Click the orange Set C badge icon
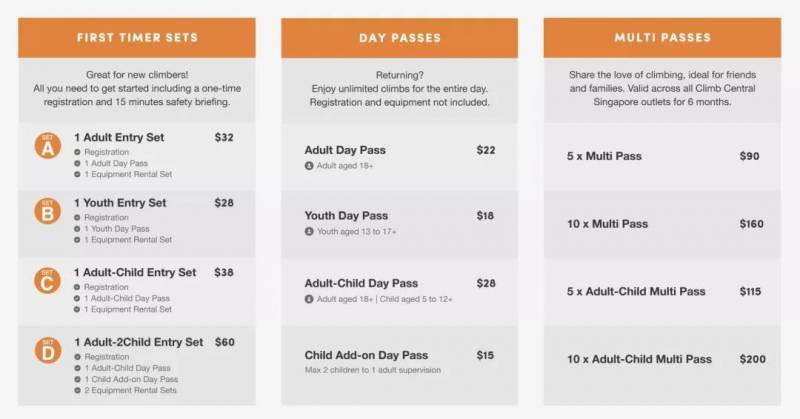Viewport: 800px width, 419px height. coord(46,282)
